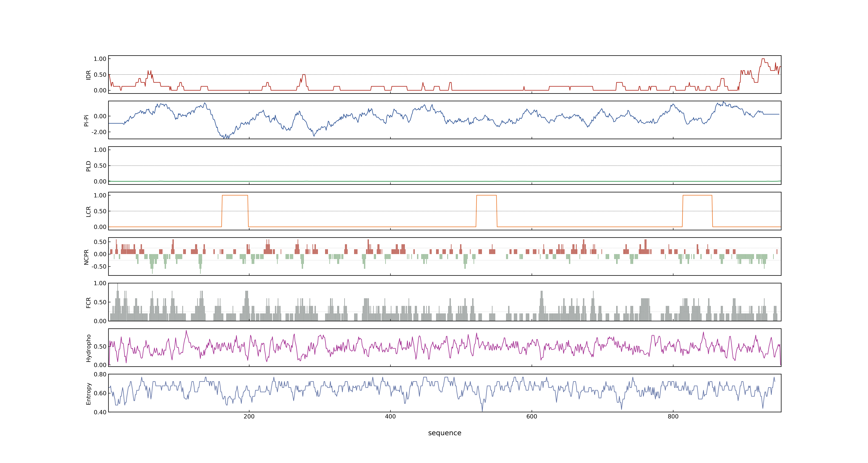Image resolution: width=868 pixels, height=463 pixels.
Task: Click the first LCR plateau near 180
Action: pos(235,195)
